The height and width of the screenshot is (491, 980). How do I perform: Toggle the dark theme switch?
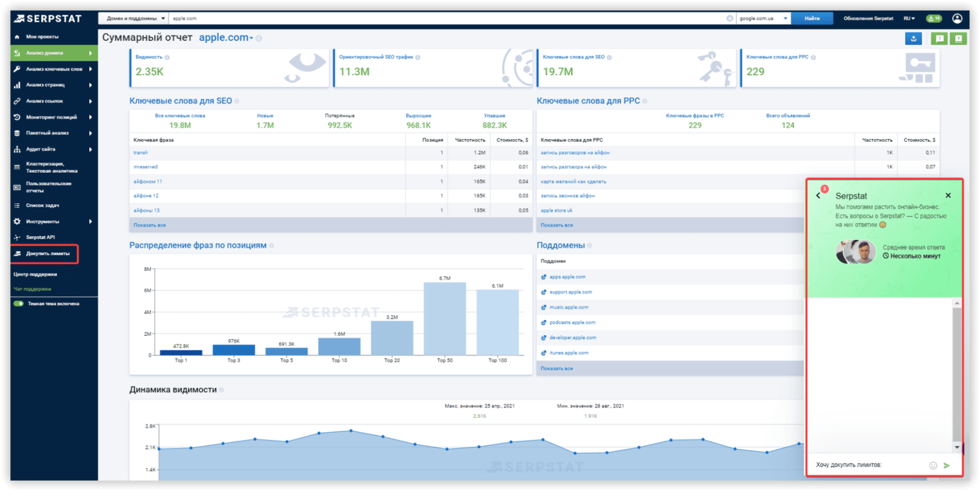[19, 304]
